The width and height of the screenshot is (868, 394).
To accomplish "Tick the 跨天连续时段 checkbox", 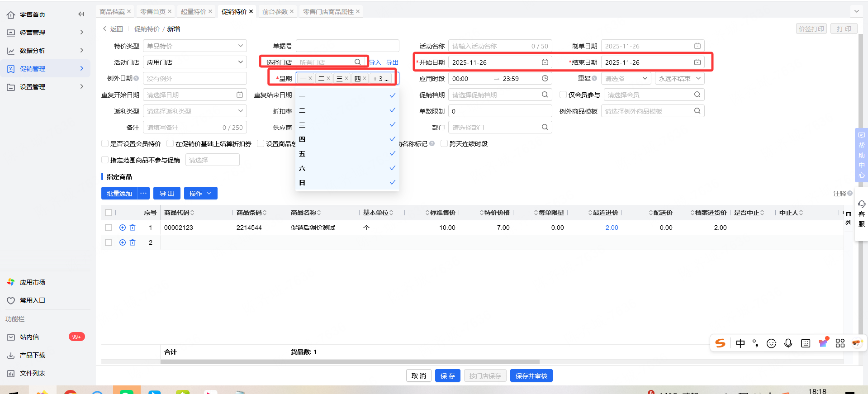I will [444, 144].
